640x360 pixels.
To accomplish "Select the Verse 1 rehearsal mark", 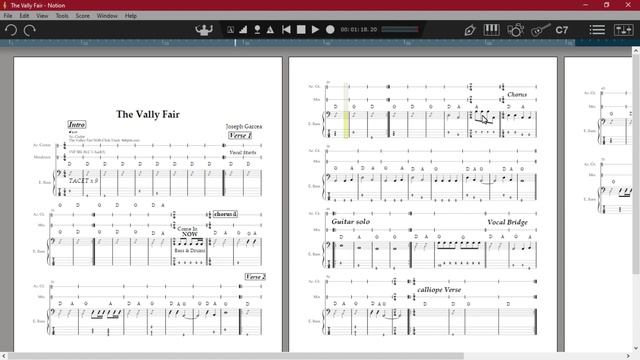I will pyautogui.click(x=240, y=136).
